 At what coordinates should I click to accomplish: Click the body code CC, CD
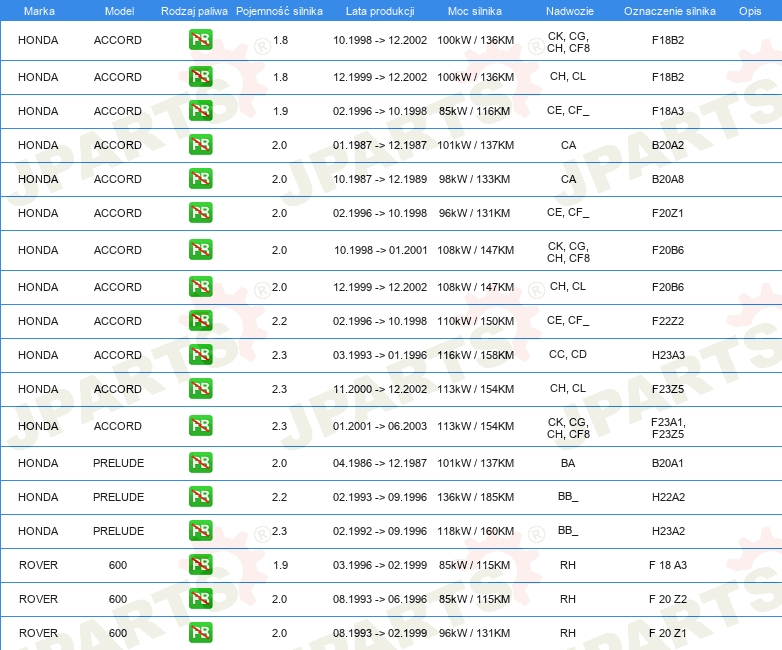(568, 354)
